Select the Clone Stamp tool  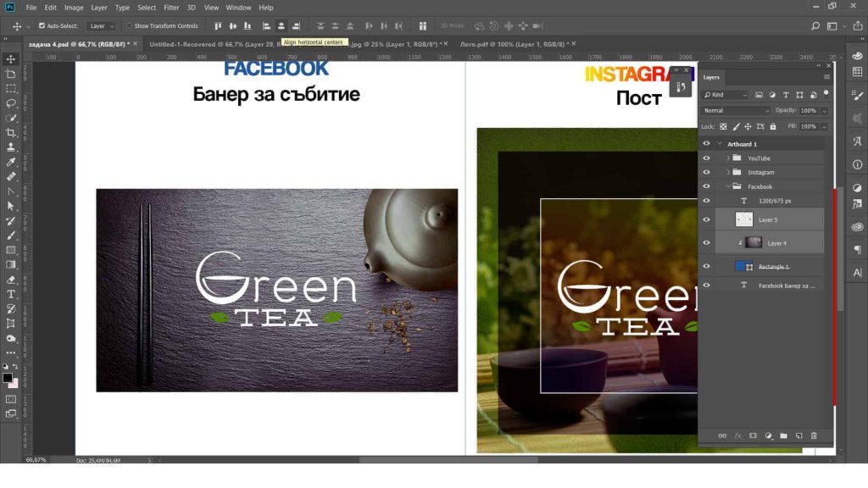pos(10,147)
